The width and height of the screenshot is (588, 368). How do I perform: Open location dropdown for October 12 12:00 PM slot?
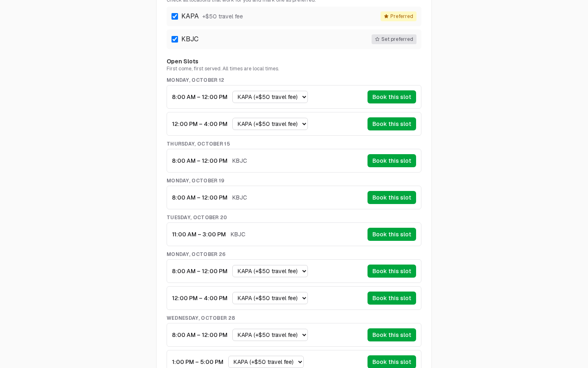(270, 124)
